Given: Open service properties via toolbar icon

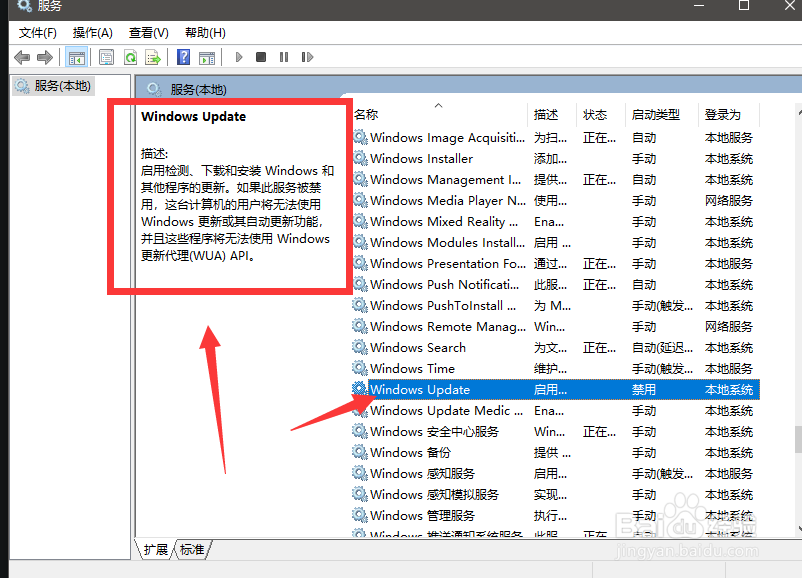Looking at the screenshot, I should coord(106,57).
